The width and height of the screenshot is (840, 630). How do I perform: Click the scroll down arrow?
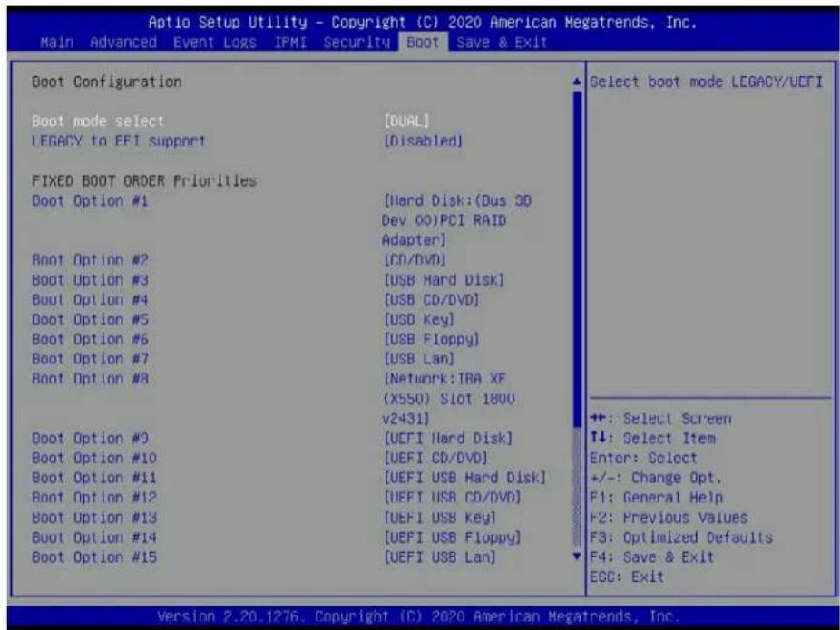pos(577,557)
